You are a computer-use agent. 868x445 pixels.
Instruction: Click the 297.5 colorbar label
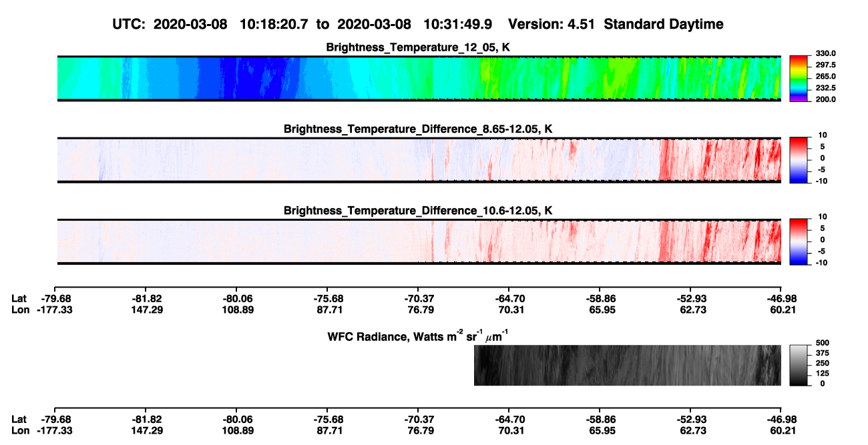[826, 65]
